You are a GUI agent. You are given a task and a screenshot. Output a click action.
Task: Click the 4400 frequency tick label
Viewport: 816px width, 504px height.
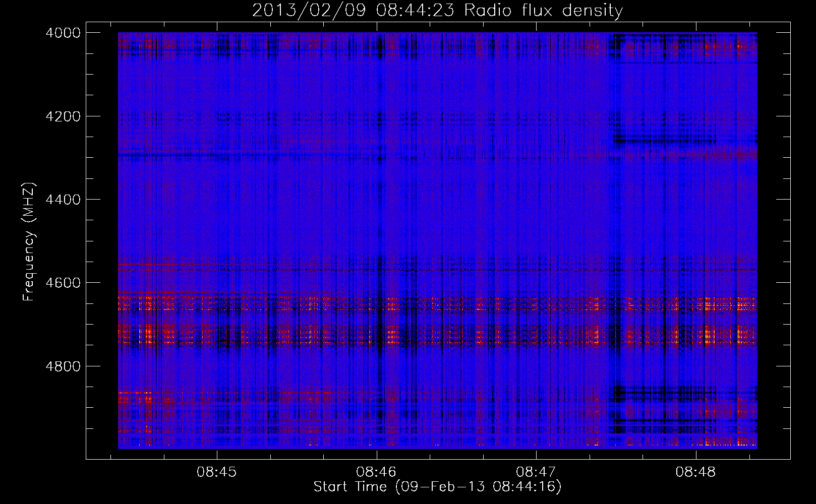coord(63,200)
